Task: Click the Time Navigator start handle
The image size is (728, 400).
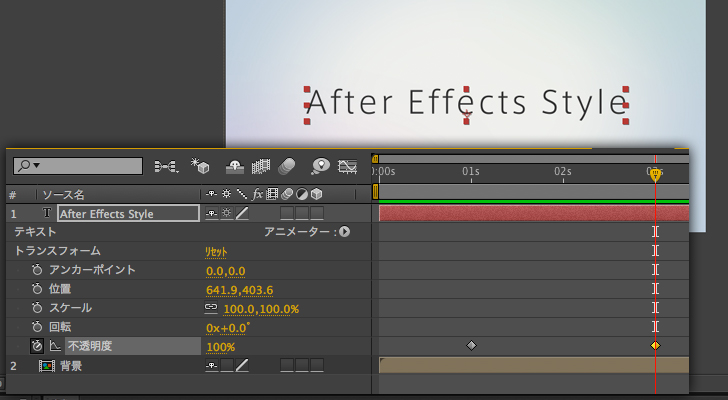Action: pyautogui.click(x=375, y=159)
